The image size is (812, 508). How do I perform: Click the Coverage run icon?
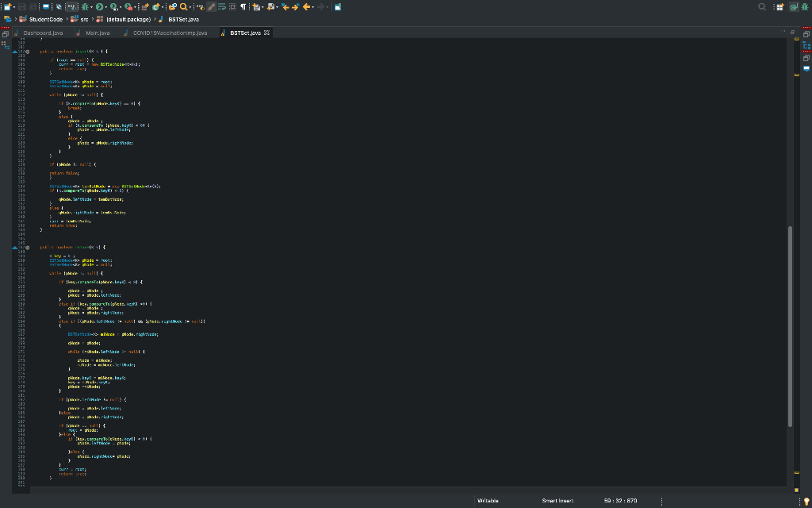point(113,6)
